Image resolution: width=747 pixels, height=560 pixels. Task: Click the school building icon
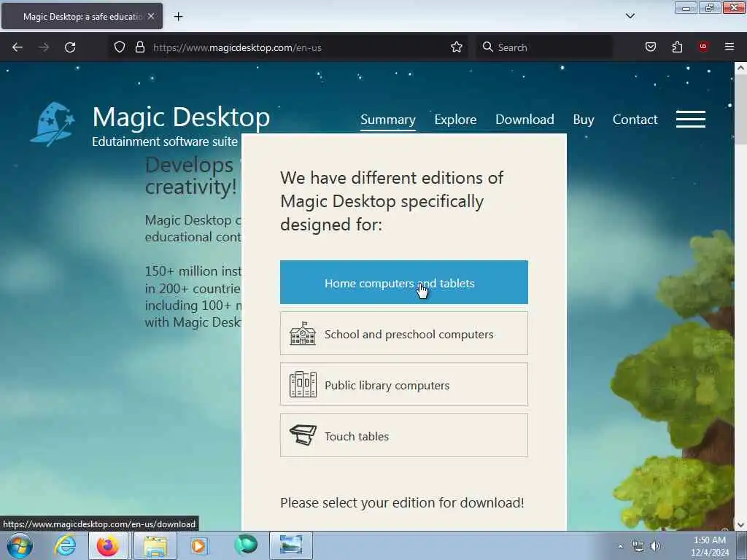point(303,334)
